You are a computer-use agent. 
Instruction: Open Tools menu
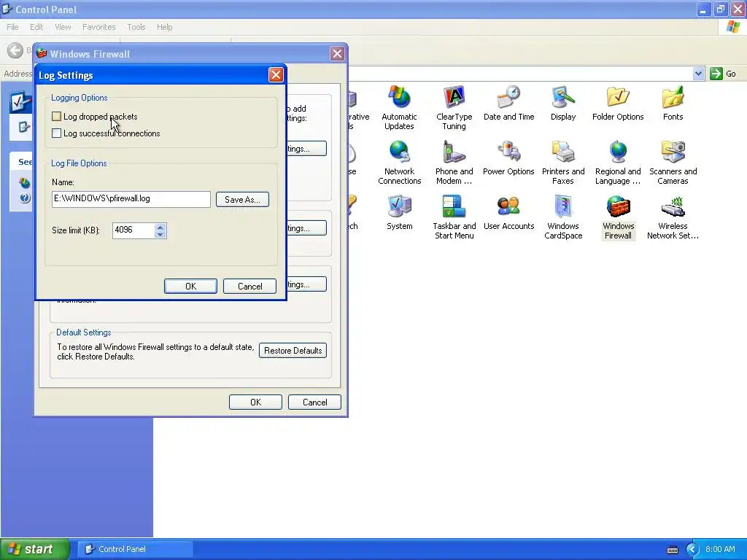click(136, 27)
